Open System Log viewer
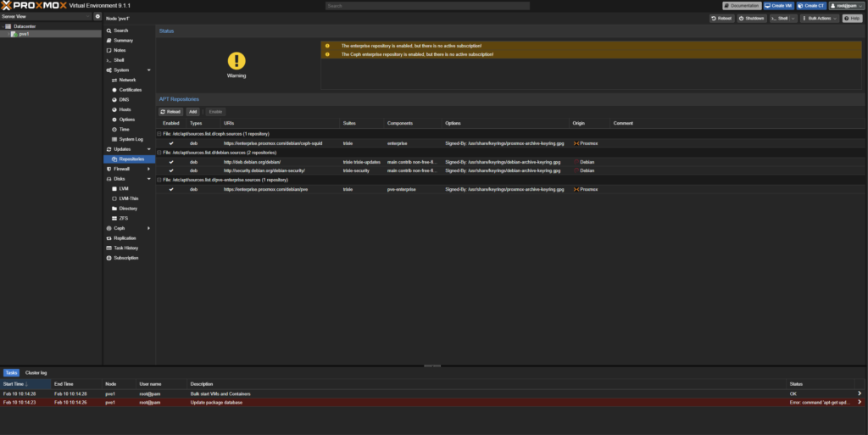 tap(129, 139)
